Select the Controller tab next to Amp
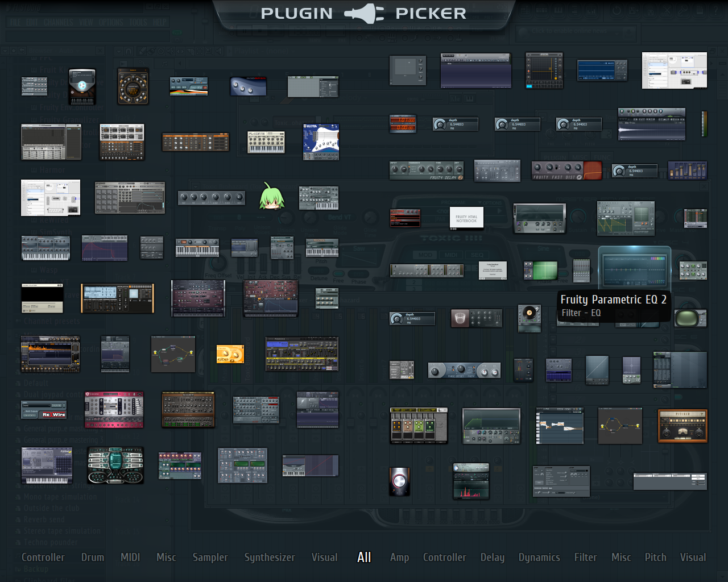 [x=444, y=558]
